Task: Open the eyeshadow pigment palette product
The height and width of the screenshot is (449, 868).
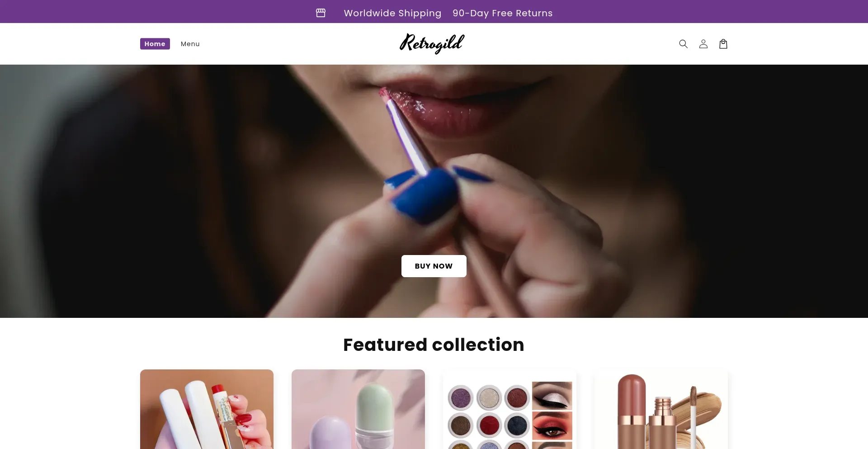Action: (x=509, y=409)
